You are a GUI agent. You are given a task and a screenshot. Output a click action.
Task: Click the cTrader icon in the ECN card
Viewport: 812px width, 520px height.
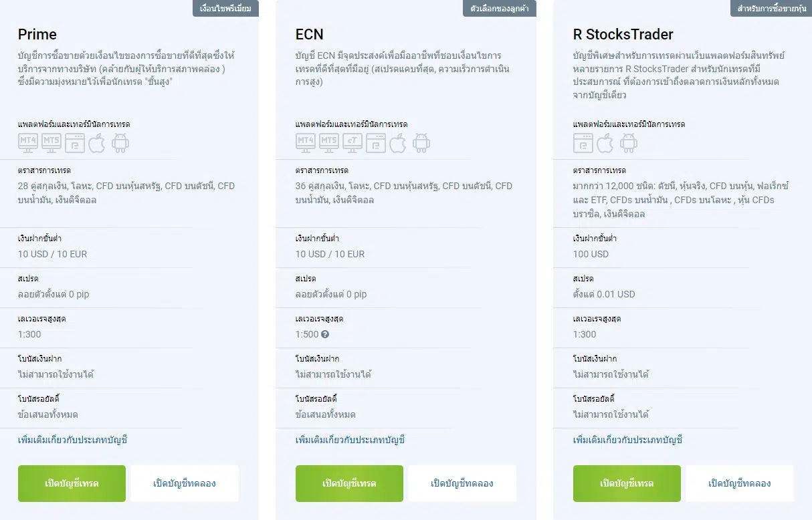click(352, 142)
